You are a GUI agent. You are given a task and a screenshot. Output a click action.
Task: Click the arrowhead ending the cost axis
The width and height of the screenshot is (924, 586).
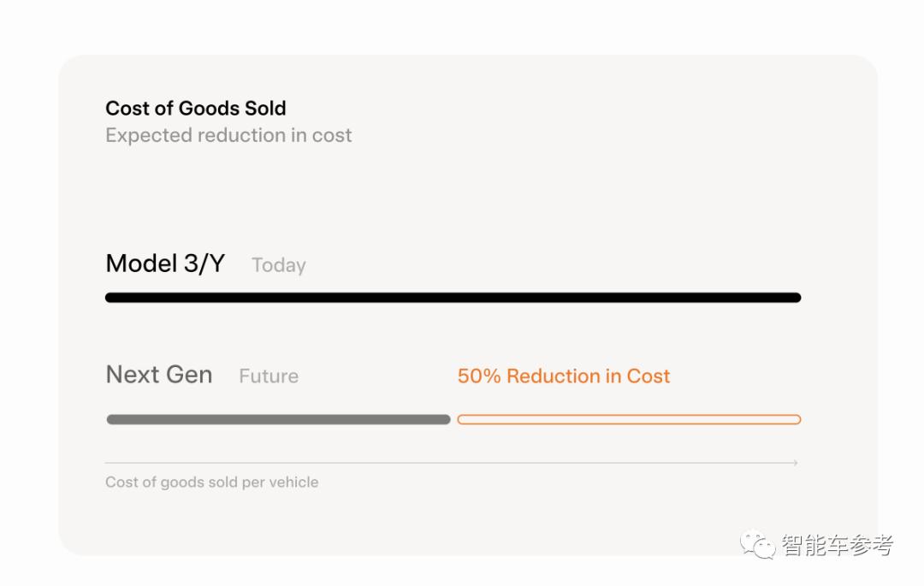(x=796, y=463)
